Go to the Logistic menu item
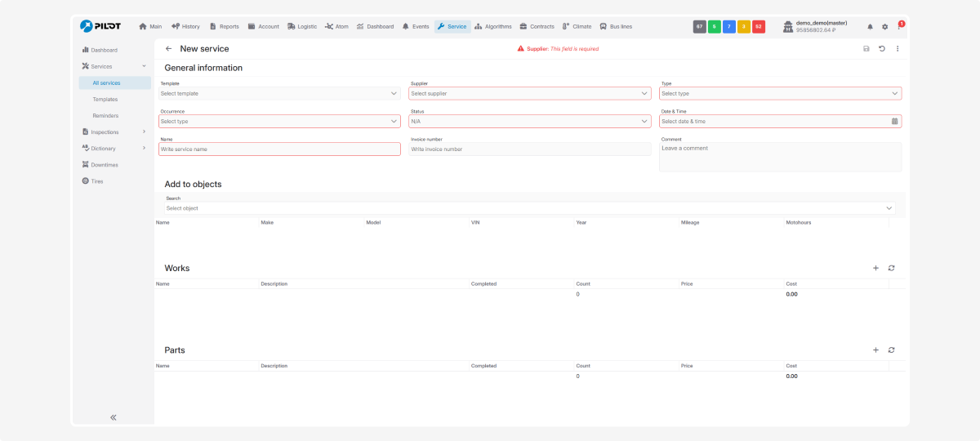This screenshot has width=980, height=441. 302,26
